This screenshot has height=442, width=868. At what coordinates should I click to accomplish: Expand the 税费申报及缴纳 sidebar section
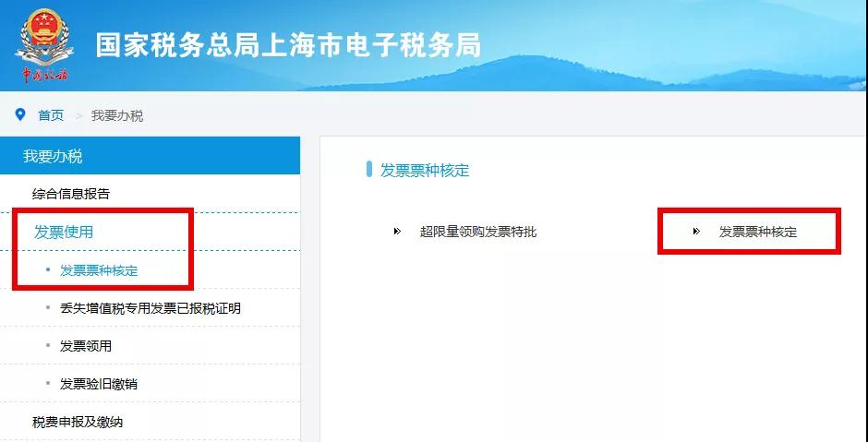pos(78,422)
